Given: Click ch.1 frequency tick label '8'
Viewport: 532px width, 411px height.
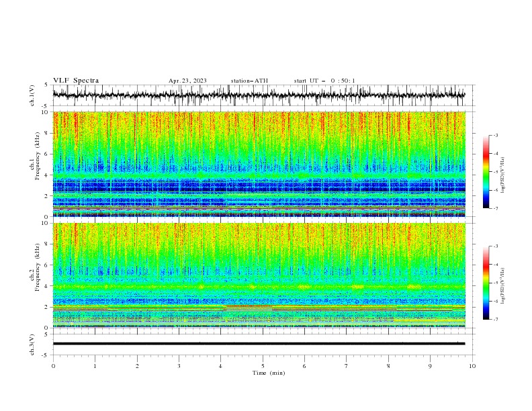Looking at the screenshot, I should click(48, 133).
